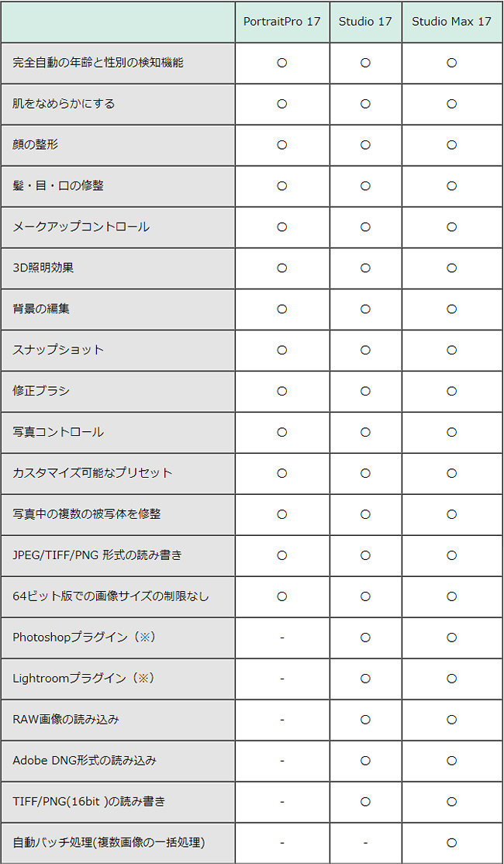Click the 完全自動の年齢と性別の検知機能 row label
This screenshot has height=864, width=504.
click(x=98, y=63)
